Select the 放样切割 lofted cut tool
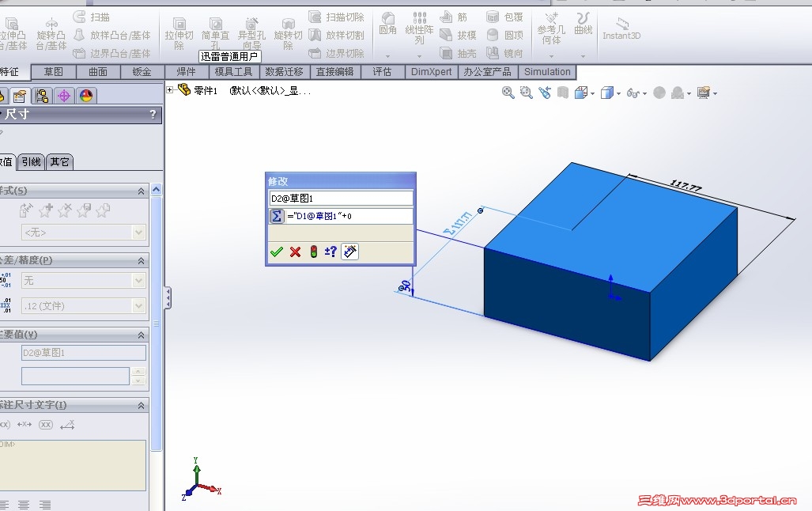 [336, 36]
